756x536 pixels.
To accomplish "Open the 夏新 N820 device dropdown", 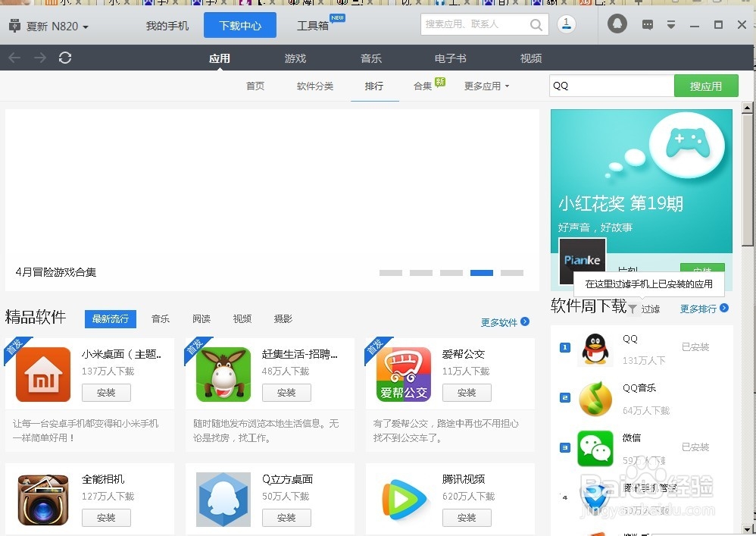I will pyautogui.click(x=58, y=26).
